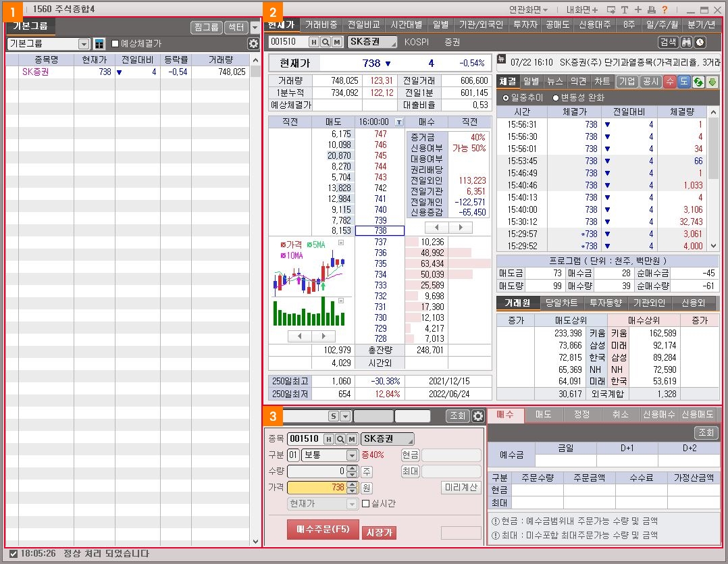
Task: Click the 조회 button in the 예수금 panel
Action: [706, 433]
